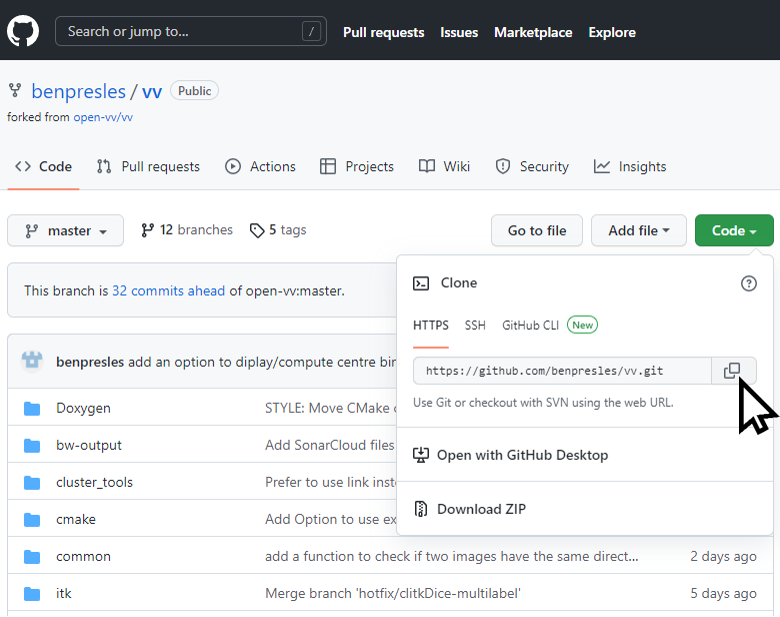Open the repository Pull requests tab

pos(148,167)
